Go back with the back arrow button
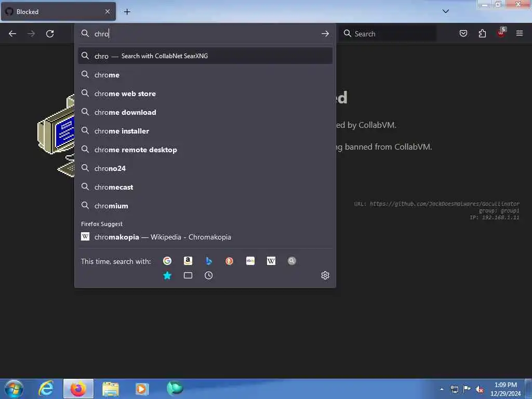532x399 pixels. click(12, 34)
